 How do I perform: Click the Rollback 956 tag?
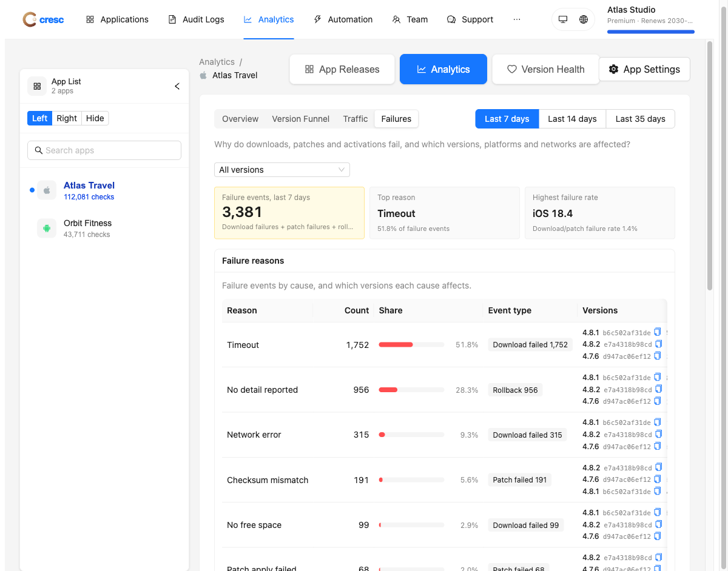[515, 390]
